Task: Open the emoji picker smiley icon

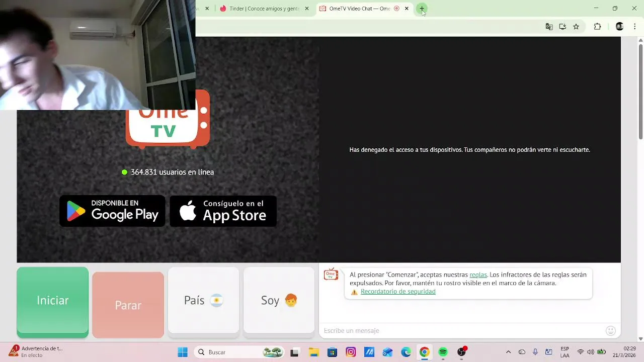Action: (611, 330)
